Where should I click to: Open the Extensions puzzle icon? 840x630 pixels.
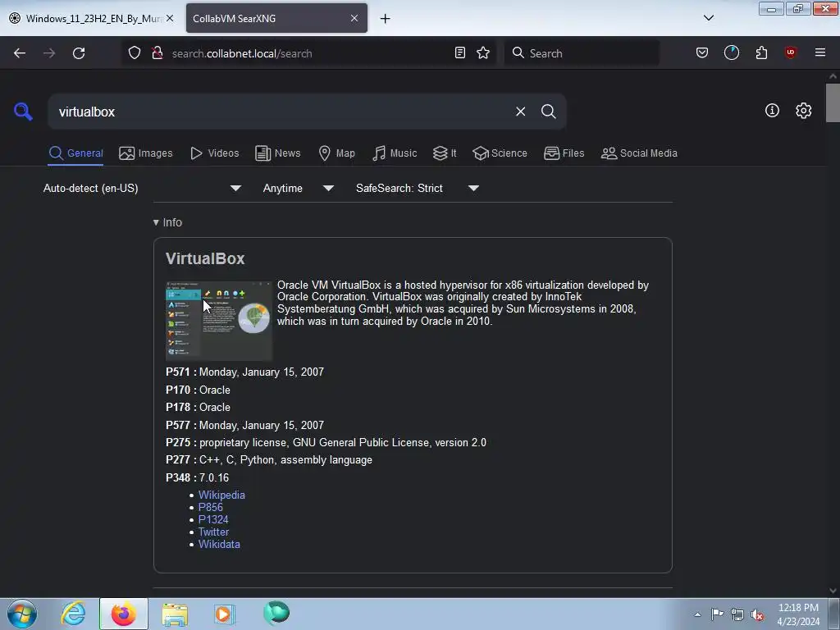pyautogui.click(x=761, y=52)
